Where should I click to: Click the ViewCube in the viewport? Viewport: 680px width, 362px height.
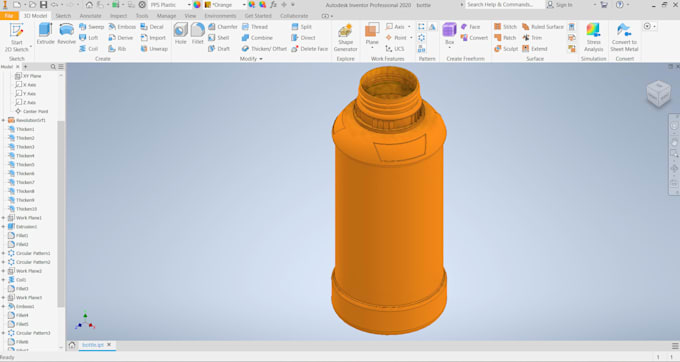(x=658, y=93)
